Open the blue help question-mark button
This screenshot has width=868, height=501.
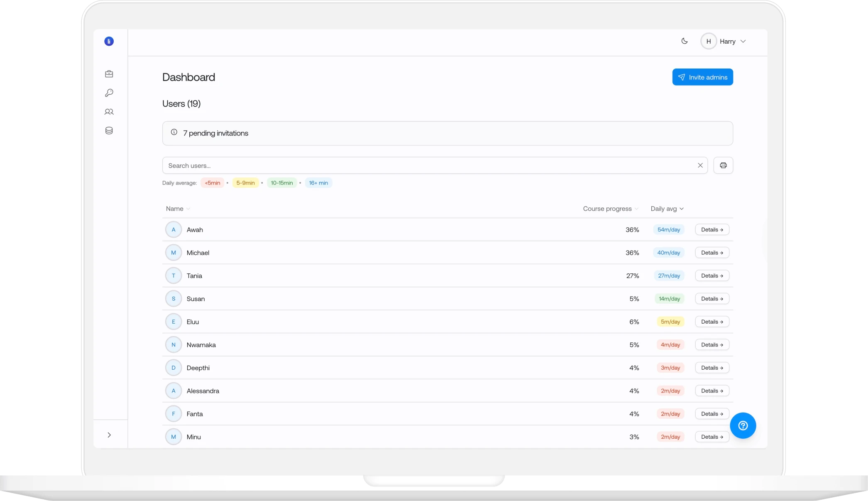point(743,425)
